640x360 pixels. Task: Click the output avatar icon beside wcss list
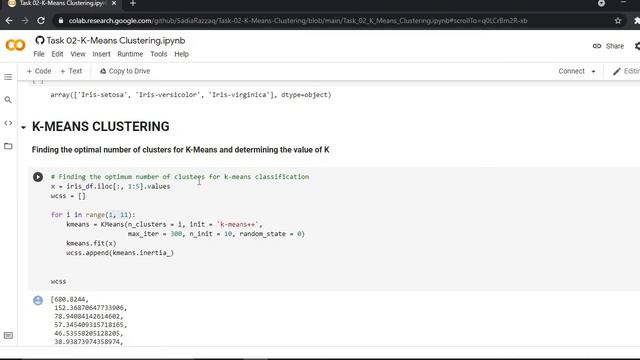point(38,300)
